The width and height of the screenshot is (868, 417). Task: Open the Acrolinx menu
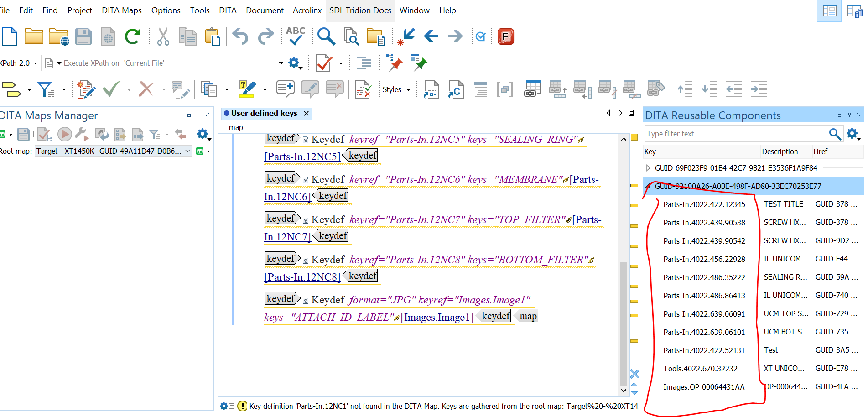point(307,10)
